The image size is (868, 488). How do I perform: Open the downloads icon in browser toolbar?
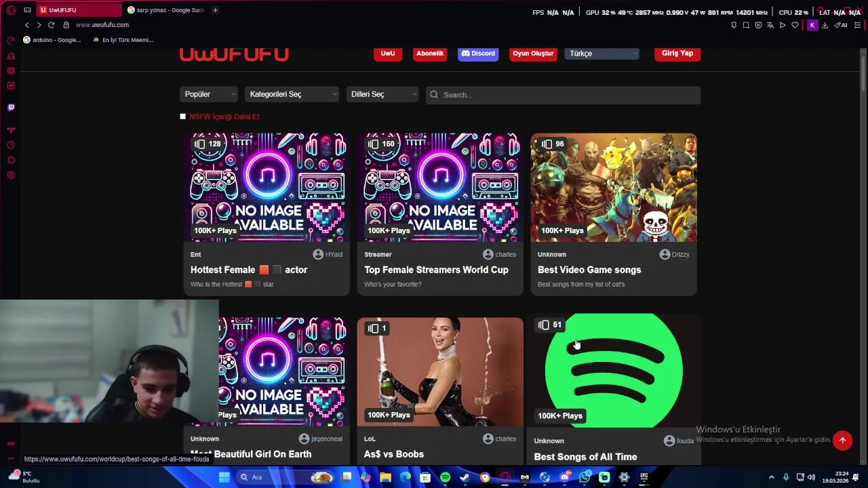(x=825, y=25)
